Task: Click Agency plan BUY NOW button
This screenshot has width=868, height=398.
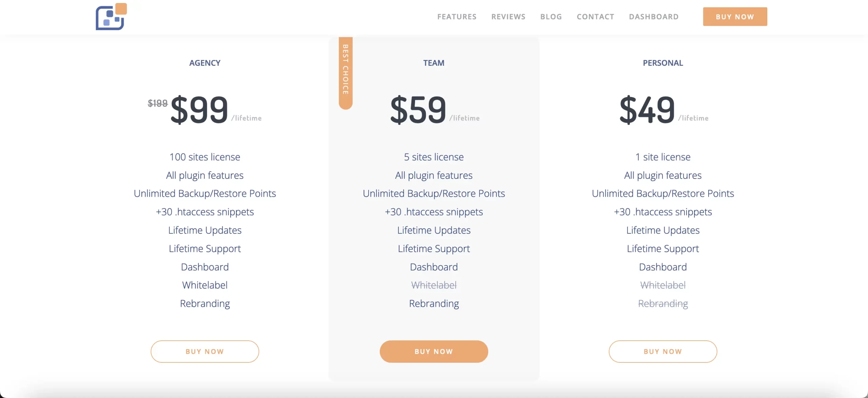Action: coord(204,352)
